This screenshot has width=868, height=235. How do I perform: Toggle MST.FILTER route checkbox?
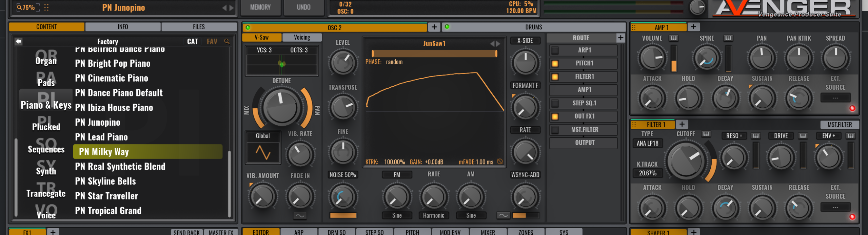555,130
